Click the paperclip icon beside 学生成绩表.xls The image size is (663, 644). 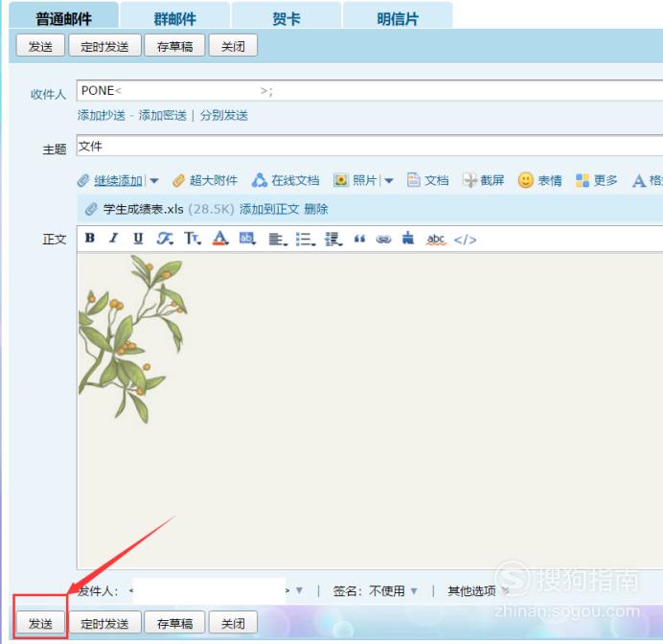(x=91, y=209)
